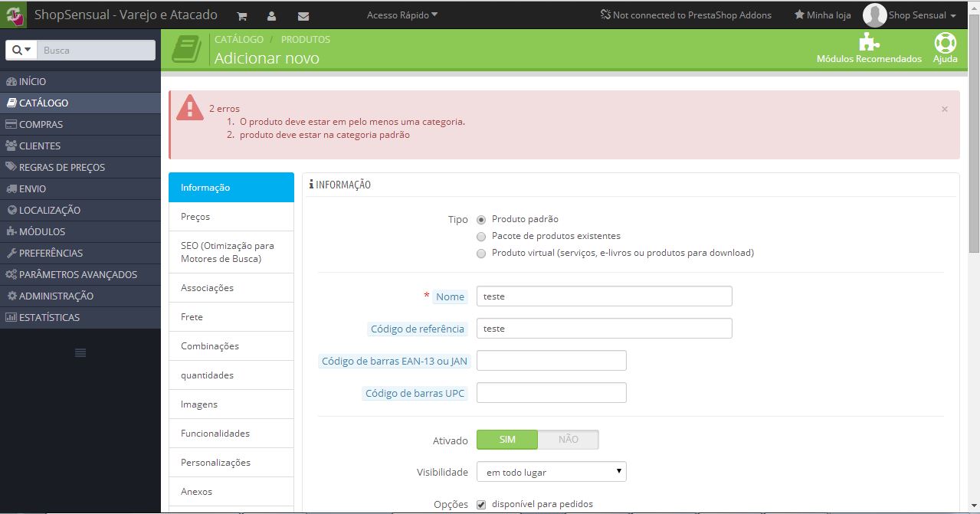980x514 pixels.
Task: Go to INÍCIO in the sidebar
Action: (80, 81)
